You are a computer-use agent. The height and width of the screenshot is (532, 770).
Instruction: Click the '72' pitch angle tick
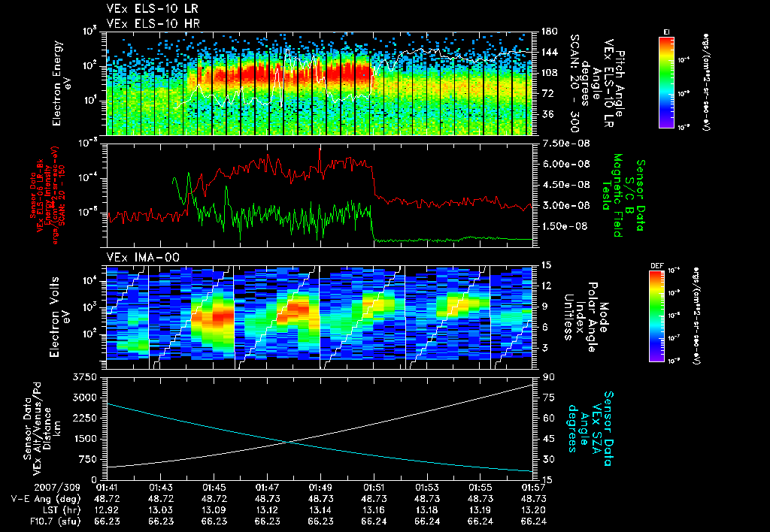click(x=547, y=93)
